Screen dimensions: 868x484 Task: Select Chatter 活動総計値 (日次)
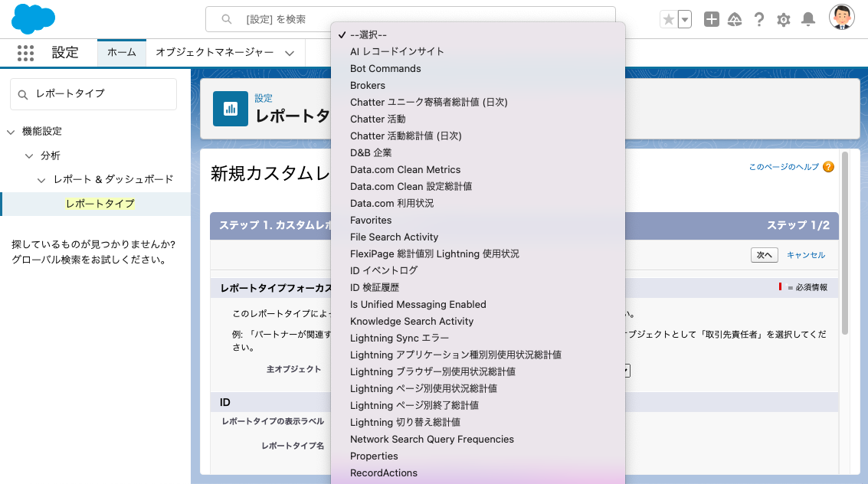[x=478, y=136]
